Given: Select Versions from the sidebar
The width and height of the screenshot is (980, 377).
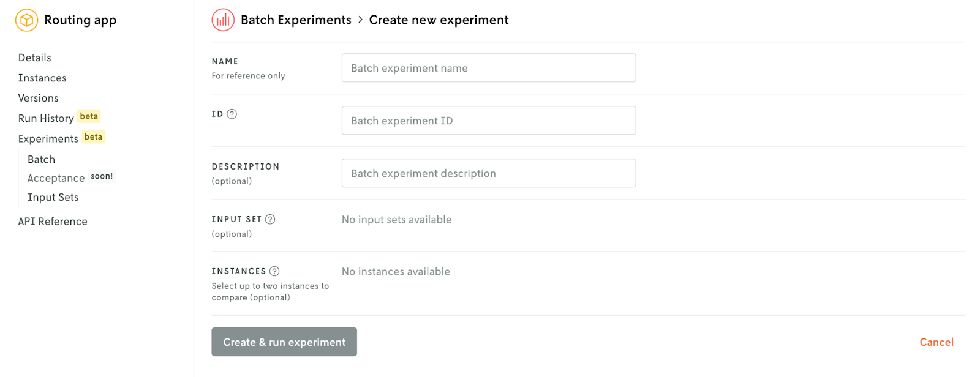Looking at the screenshot, I should point(38,98).
